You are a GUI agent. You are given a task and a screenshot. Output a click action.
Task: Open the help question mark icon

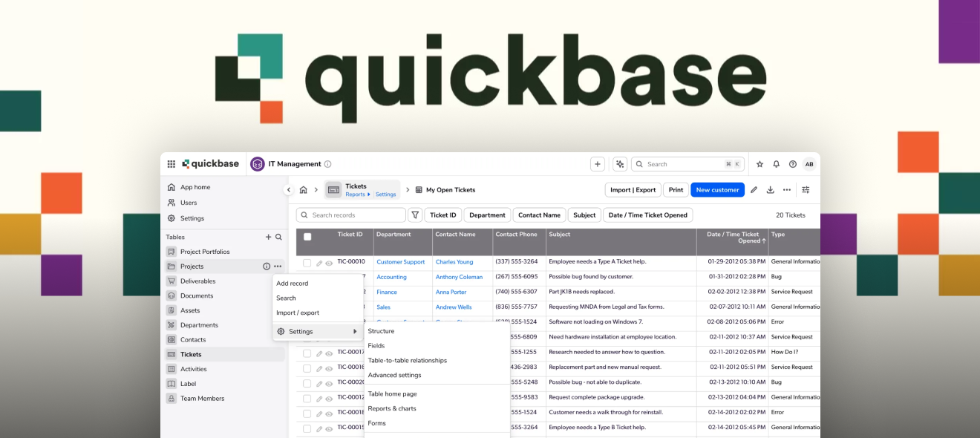click(x=793, y=164)
